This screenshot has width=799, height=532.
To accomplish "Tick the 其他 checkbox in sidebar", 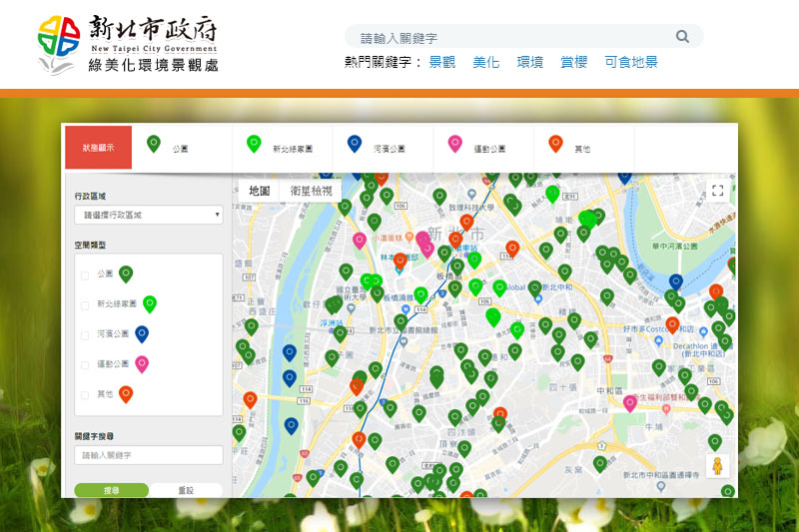I will coord(86,395).
